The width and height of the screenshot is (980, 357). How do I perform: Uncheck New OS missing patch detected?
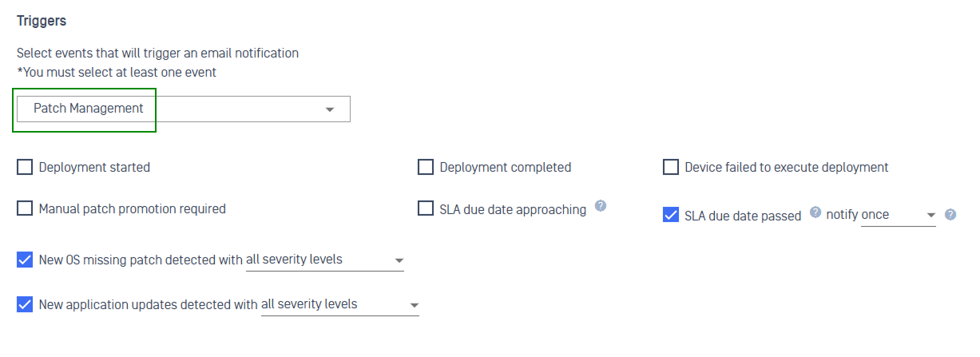pyautogui.click(x=25, y=260)
